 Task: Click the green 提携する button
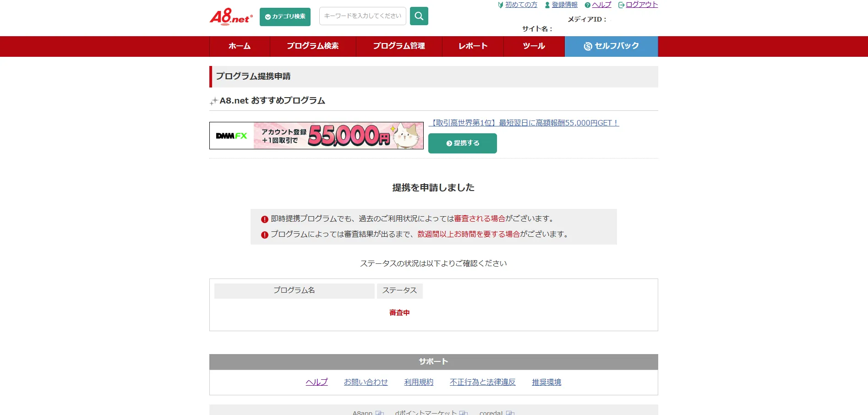(x=463, y=143)
